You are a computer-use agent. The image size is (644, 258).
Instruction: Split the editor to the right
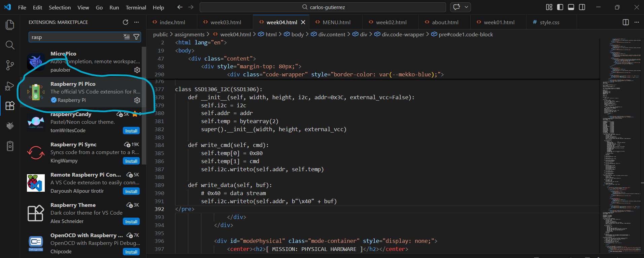(x=626, y=22)
